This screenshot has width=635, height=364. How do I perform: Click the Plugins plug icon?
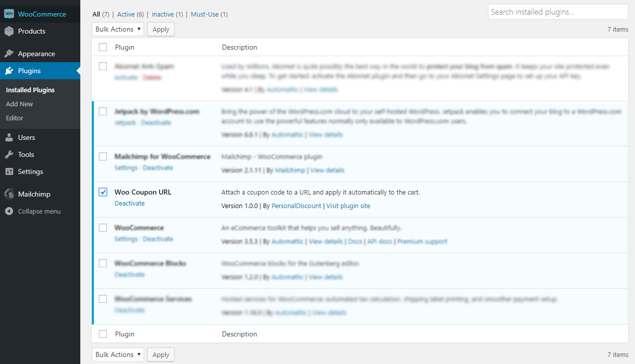[9, 71]
